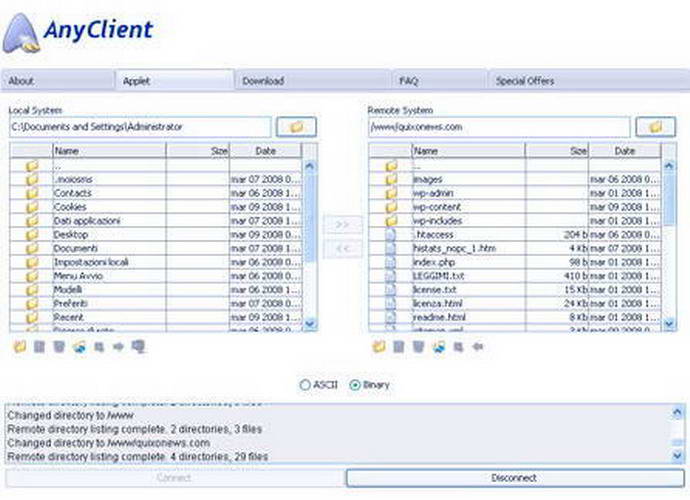Click second icon in local toolbar
690x500 pixels.
40,347
